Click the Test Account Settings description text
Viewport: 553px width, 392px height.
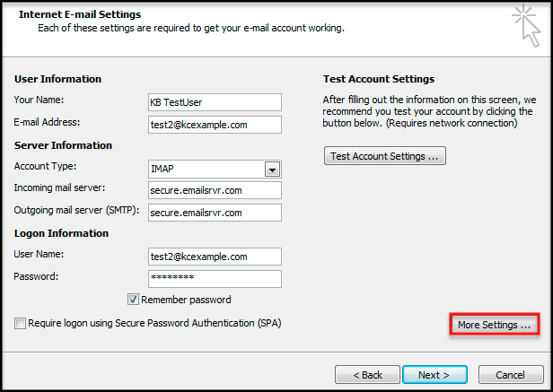pyautogui.click(x=429, y=111)
